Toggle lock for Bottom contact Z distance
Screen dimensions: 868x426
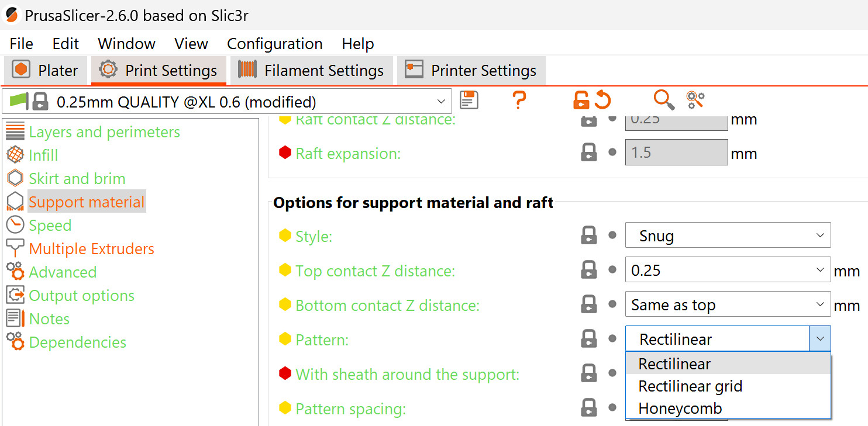[588, 304]
